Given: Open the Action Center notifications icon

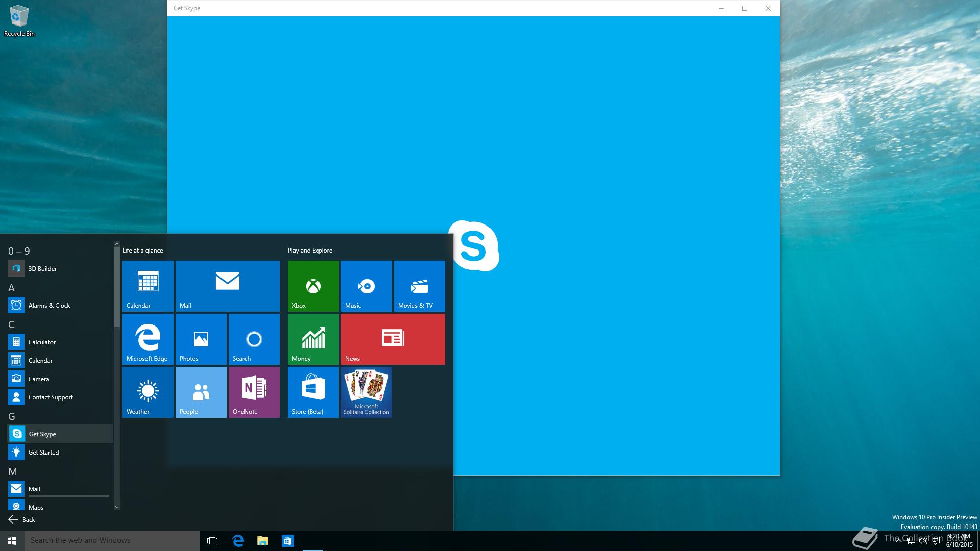Looking at the screenshot, I should [936, 541].
